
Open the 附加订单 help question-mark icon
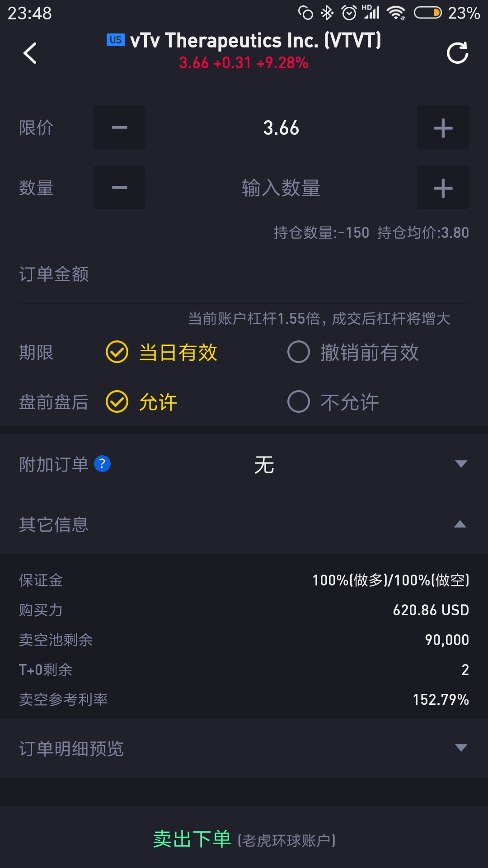point(103,464)
